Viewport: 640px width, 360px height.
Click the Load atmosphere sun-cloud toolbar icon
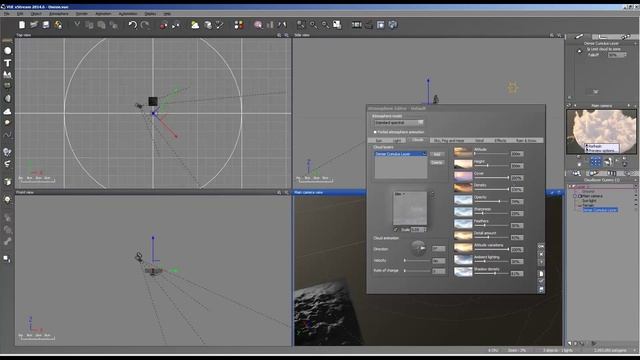coord(195,25)
